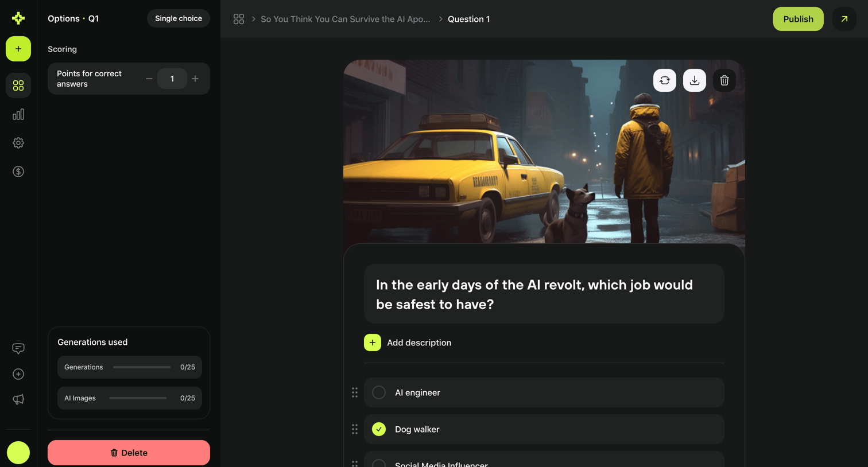Click the breadcrumb grid icon
This screenshot has width=868, height=467.
click(239, 19)
